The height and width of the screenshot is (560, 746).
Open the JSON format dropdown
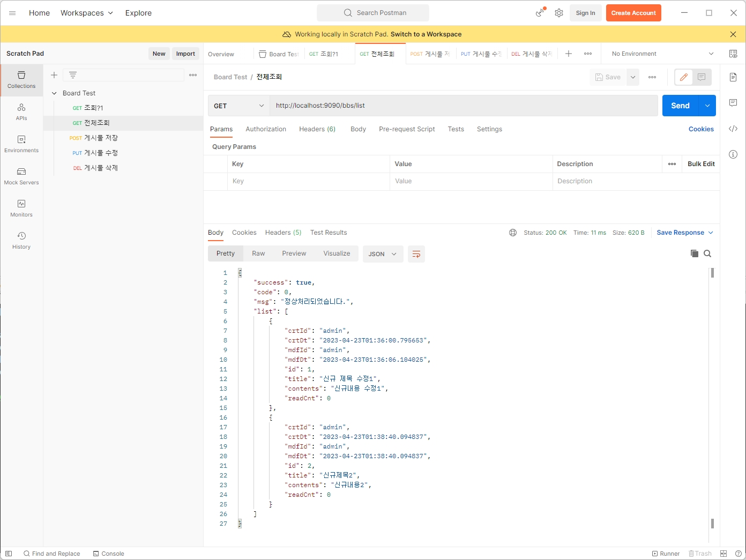click(383, 254)
